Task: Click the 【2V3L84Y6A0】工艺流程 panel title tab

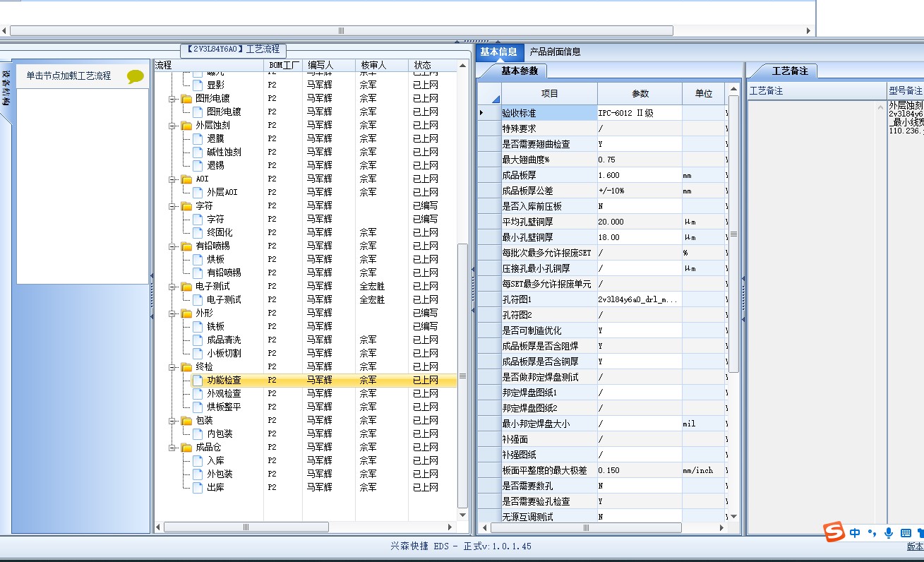Action: tap(234, 49)
